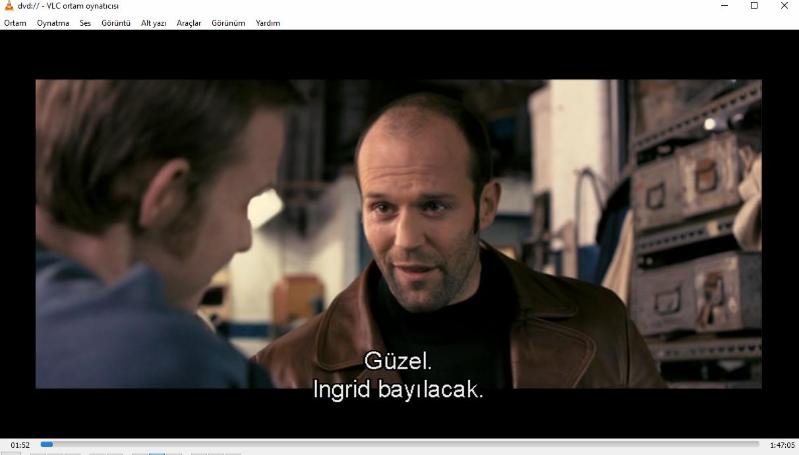The image size is (799, 455).
Task: Jump to the middle of the seek bar
Action: [400, 444]
